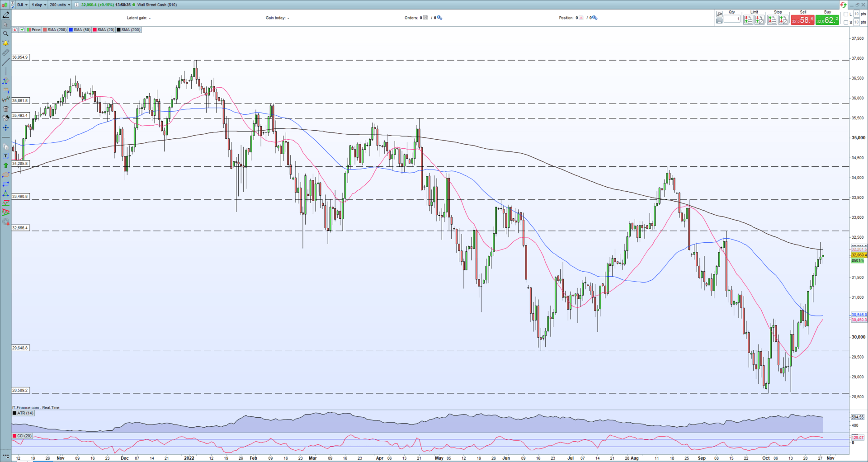The image size is (868, 462).
Task: Select the Fibonacci retracement tool
Action: 6,90
